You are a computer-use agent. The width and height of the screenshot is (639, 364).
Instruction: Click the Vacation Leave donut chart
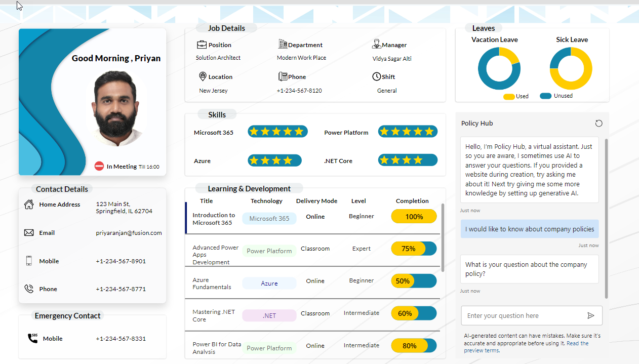[x=499, y=68]
